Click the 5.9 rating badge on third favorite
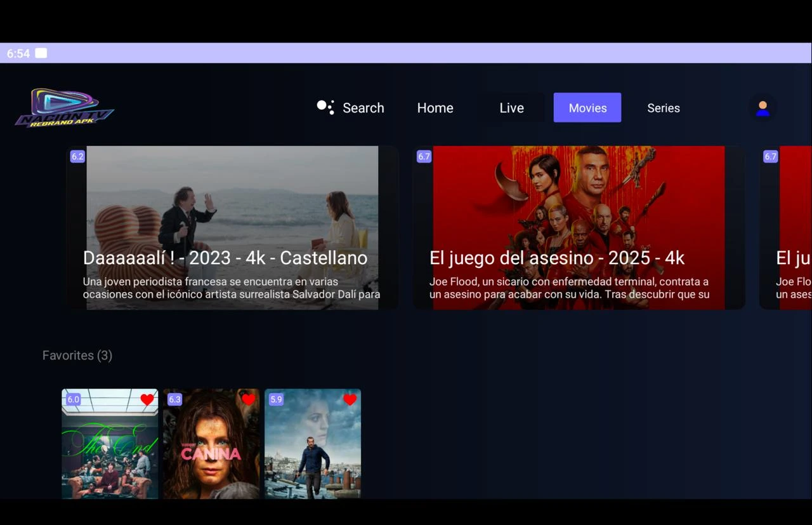Screen dimensions: 812x525 tap(276, 399)
